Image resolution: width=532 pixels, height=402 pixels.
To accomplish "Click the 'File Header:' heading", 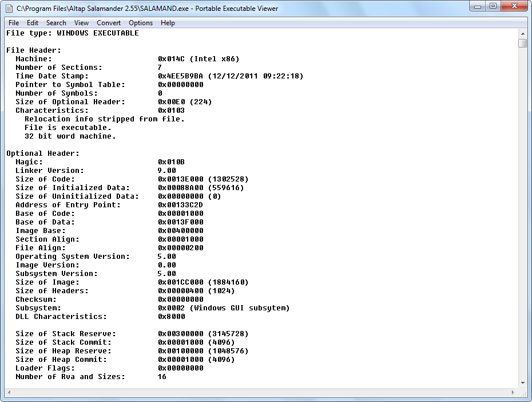I will click(34, 50).
